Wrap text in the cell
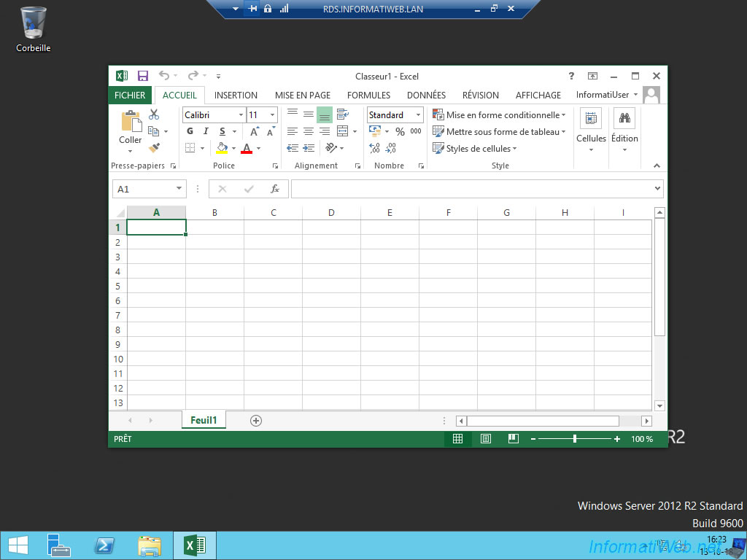 tap(343, 114)
